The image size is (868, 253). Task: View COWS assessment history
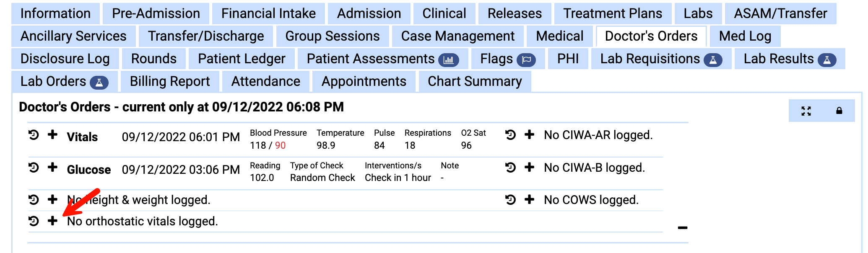click(510, 200)
